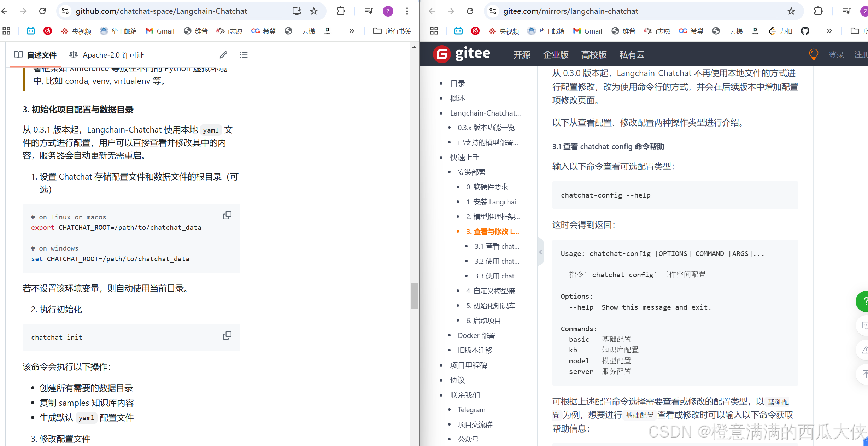Click the Gitee logo
Viewport: 868px width, 446px height.
tap(462, 54)
